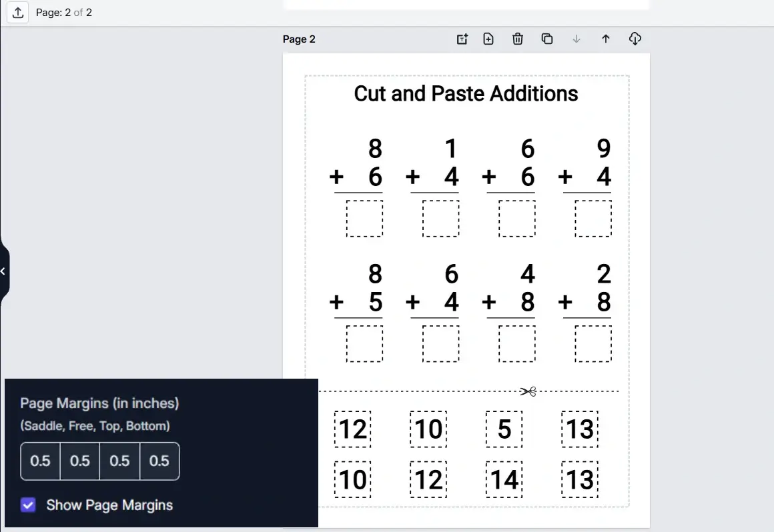The image size is (774, 532).
Task: Click the cloud download icon for Page 2
Action: coord(635,39)
